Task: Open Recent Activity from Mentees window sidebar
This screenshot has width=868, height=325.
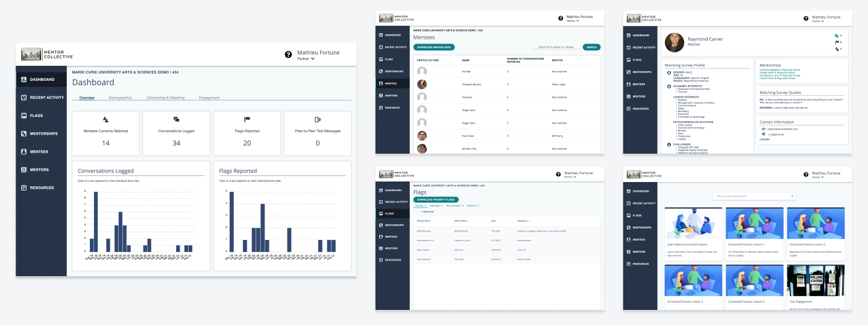Action: click(392, 47)
